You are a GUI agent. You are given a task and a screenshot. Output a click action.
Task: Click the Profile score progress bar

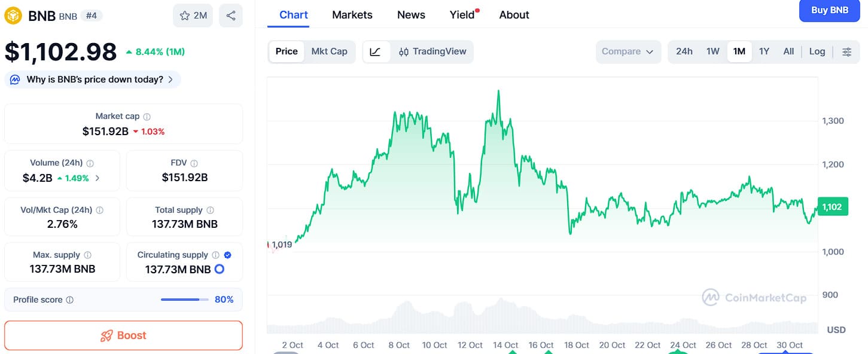click(x=185, y=300)
